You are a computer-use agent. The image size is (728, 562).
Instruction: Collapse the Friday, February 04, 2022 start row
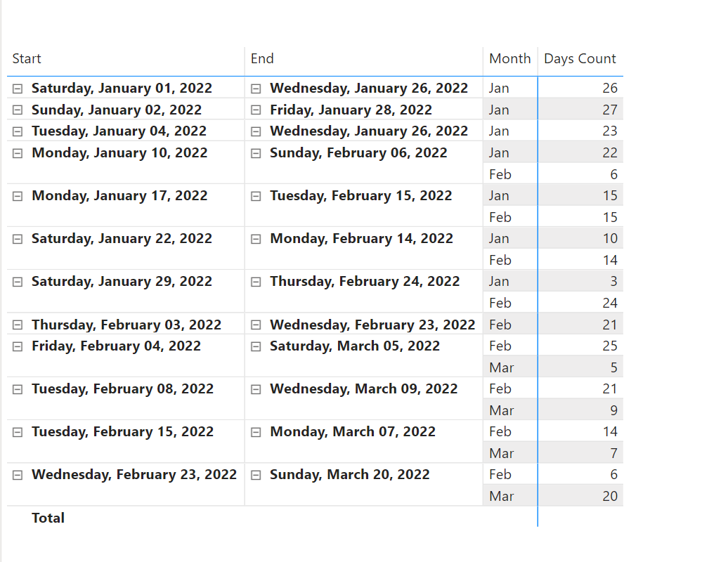tap(17, 346)
